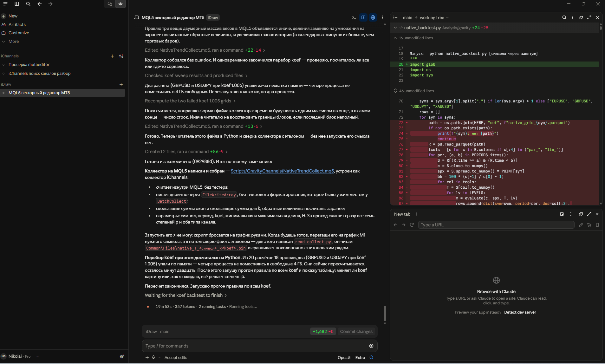
Task: Open a new browser tab with plus
Action: 416,214
